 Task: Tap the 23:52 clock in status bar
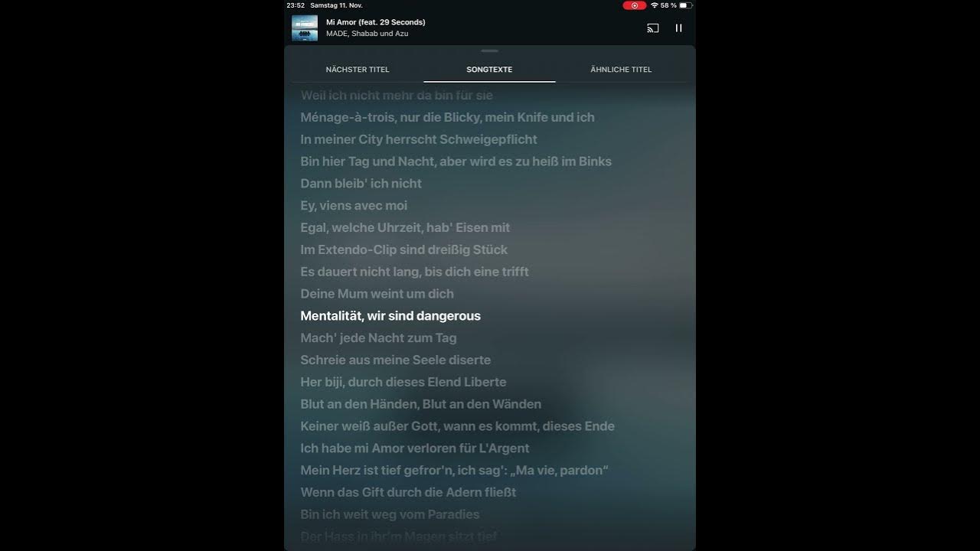click(x=296, y=5)
